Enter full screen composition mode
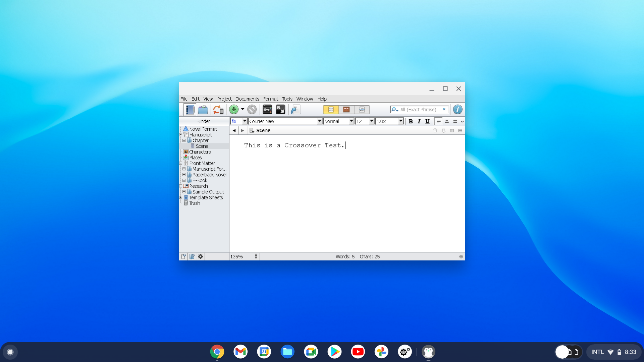644x362 pixels. click(x=280, y=109)
